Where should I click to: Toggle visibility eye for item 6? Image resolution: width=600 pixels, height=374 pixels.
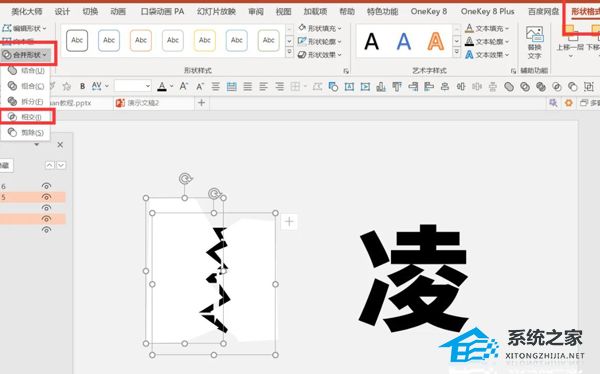(x=46, y=186)
